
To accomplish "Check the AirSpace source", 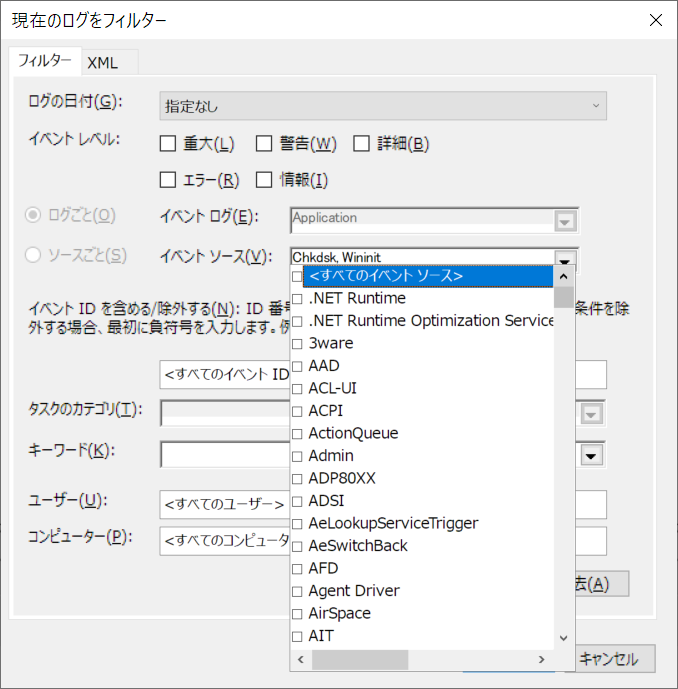I will (x=297, y=614).
